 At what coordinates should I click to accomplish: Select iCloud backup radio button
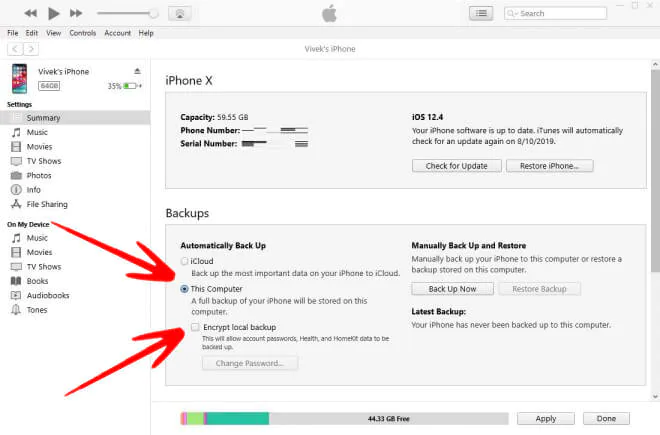pyautogui.click(x=184, y=261)
